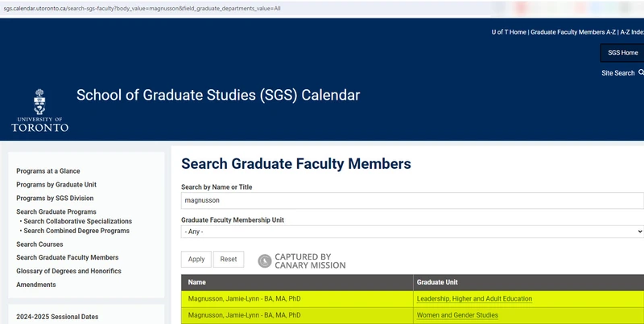
Task: Open Search Courses in sidebar
Action: (x=39, y=244)
